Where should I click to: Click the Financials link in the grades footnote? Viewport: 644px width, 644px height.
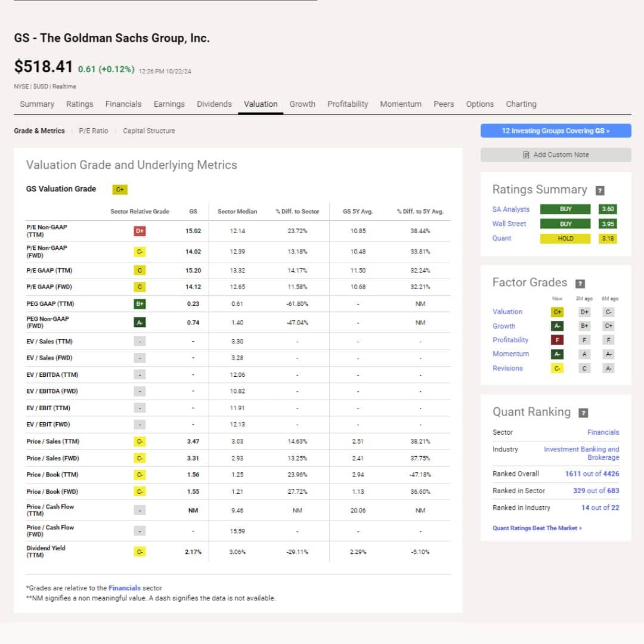pos(124,588)
